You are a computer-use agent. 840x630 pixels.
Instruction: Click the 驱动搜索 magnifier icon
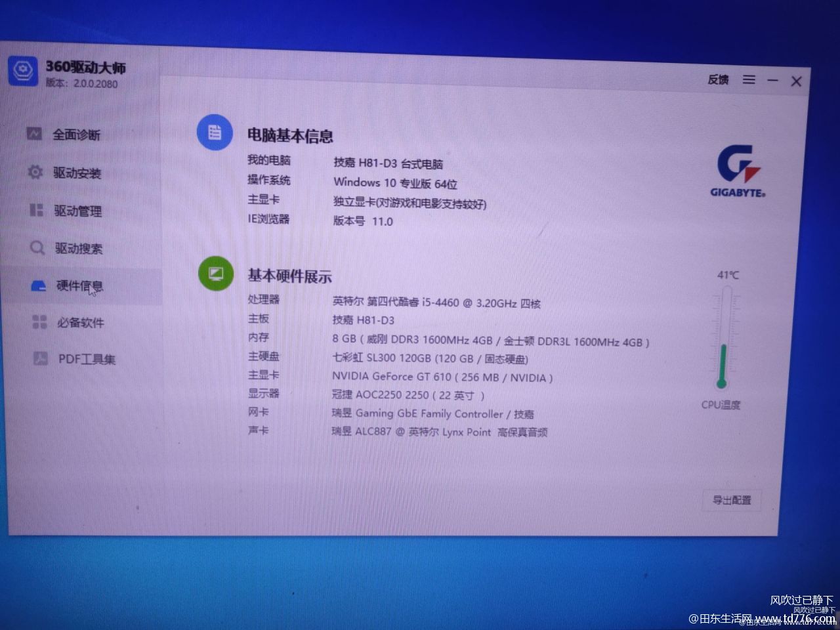click(x=37, y=247)
